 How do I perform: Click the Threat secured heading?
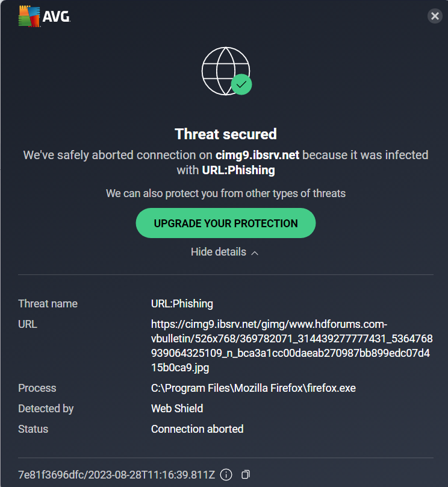226,134
